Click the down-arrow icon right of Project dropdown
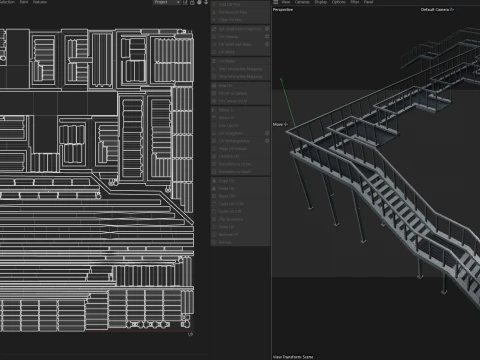This screenshot has width=480, height=360. pos(206,2)
